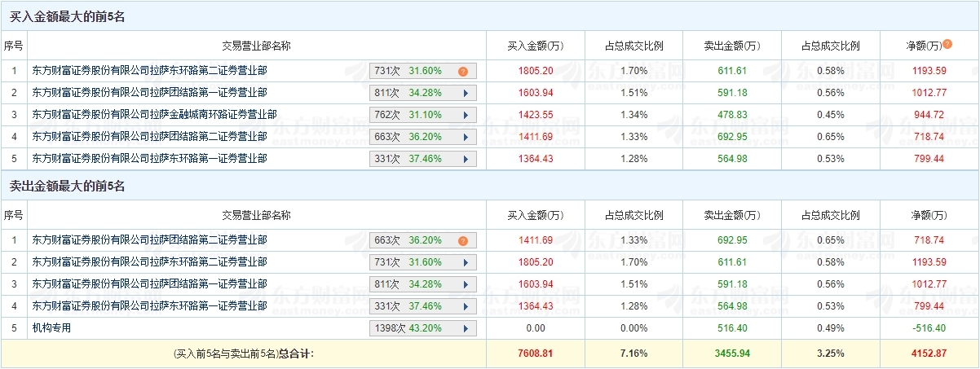The width and height of the screenshot is (980, 369).
Task: Click the arrow icon on 331次 37.46% in the sell table
Action: pos(466,306)
